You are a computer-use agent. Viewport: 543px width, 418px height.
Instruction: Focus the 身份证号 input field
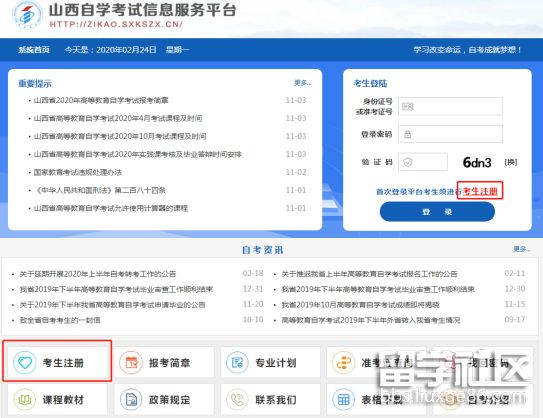(x=450, y=106)
